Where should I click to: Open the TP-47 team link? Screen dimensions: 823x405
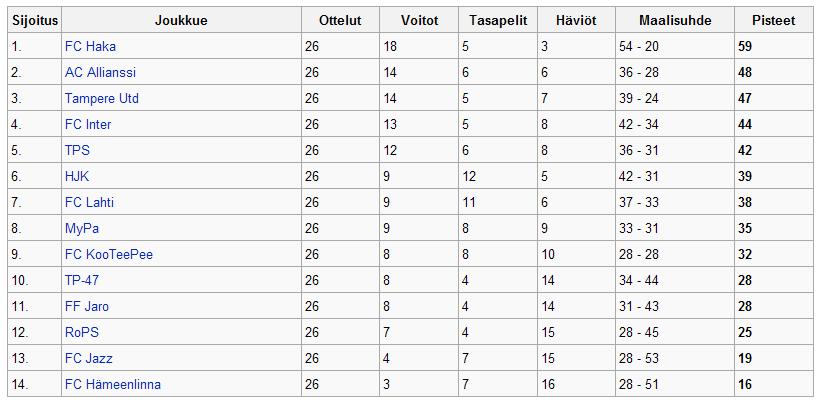[82, 281]
